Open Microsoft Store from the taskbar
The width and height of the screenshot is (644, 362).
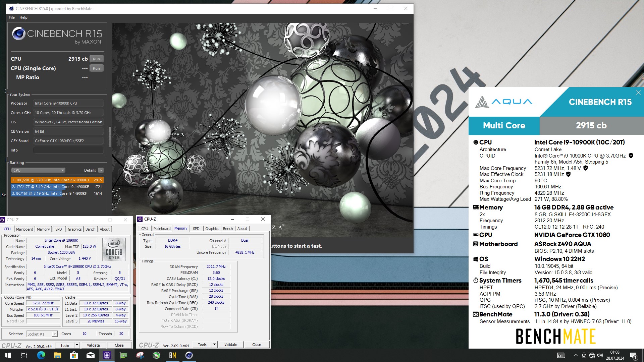[x=74, y=355]
